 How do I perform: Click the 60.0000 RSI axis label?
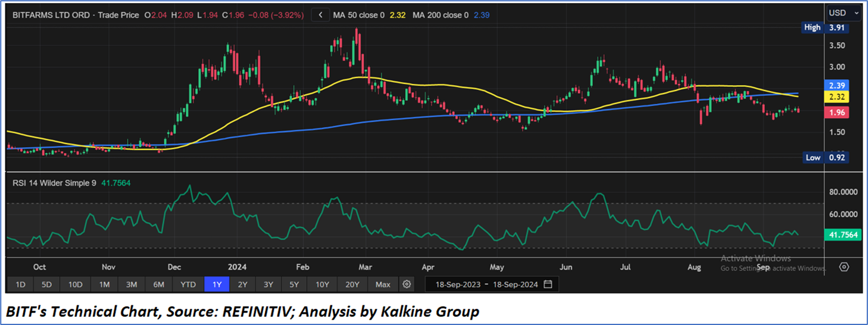click(844, 214)
